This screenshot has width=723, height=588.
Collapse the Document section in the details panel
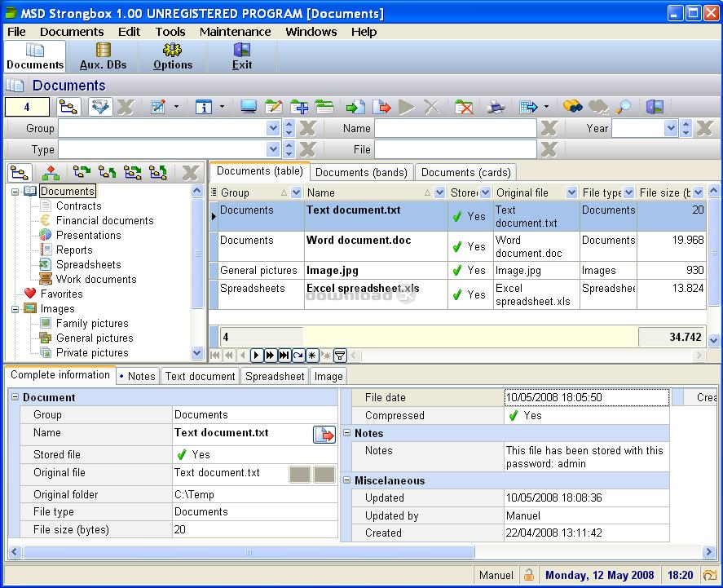pyautogui.click(x=15, y=397)
